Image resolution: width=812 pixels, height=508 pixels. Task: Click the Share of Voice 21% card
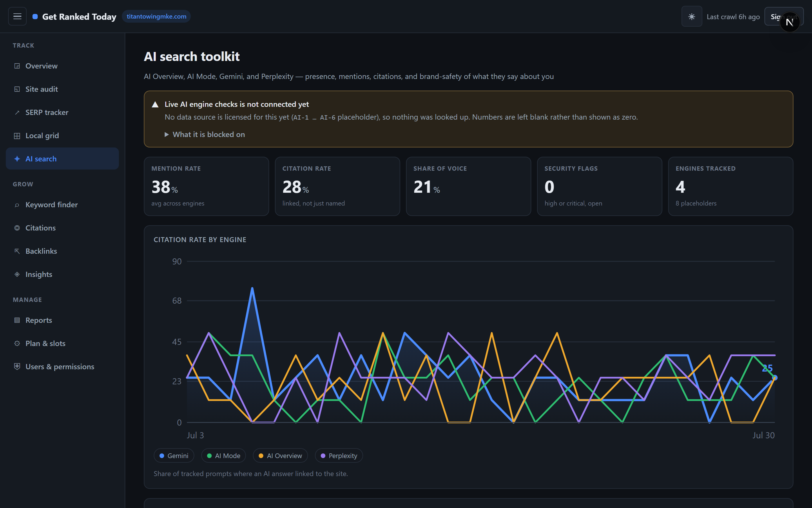pyautogui.click(x=468, y=186)
